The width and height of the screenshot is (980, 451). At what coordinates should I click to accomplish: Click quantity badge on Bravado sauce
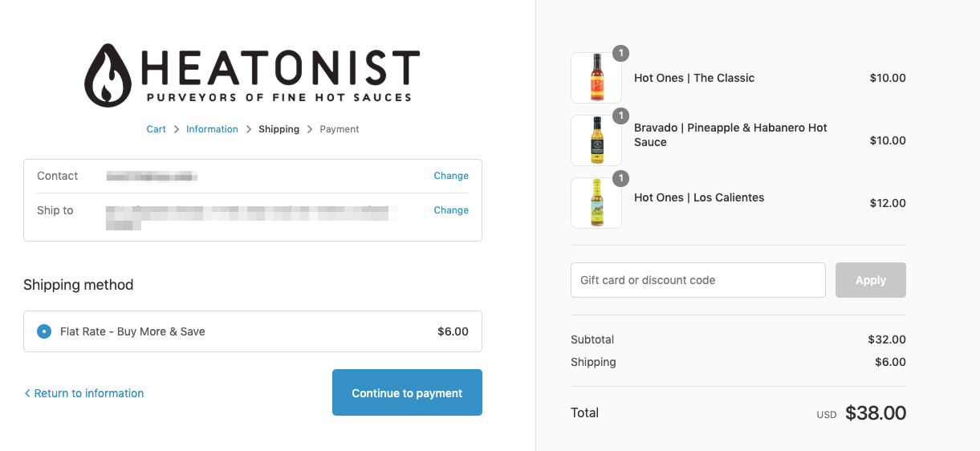click(x=620, y=116)
